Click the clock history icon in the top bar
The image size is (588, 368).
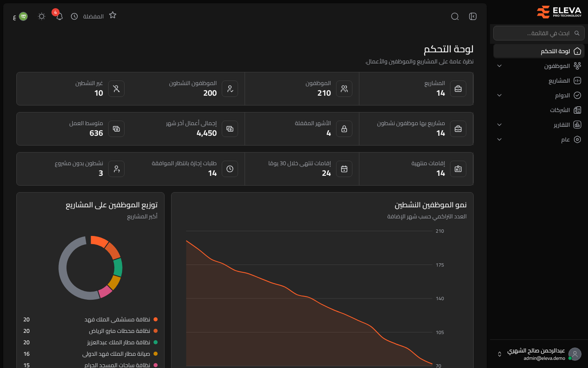[74, 16]
